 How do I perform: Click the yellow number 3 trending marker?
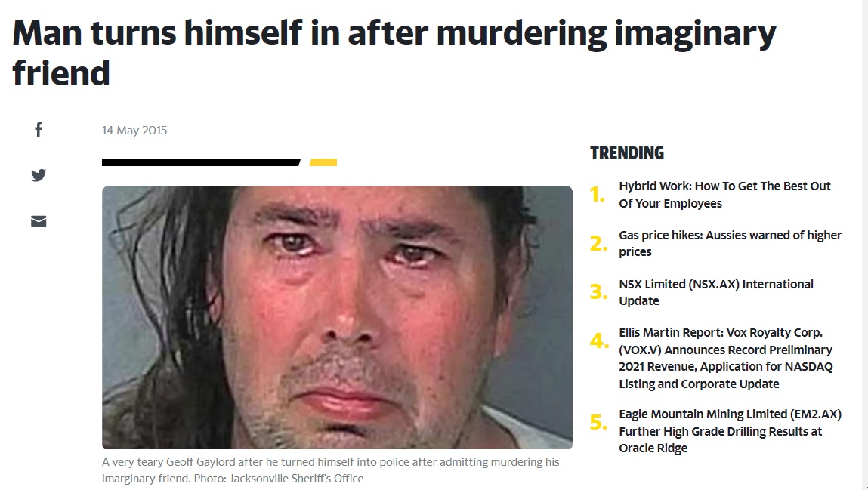tap(598, 291)
